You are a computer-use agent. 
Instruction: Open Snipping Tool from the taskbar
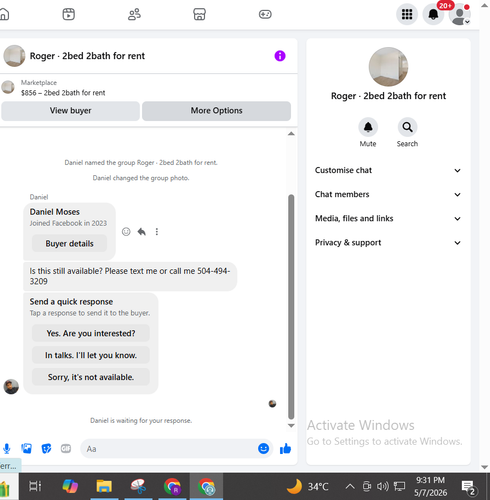click(x=138, y=486)
